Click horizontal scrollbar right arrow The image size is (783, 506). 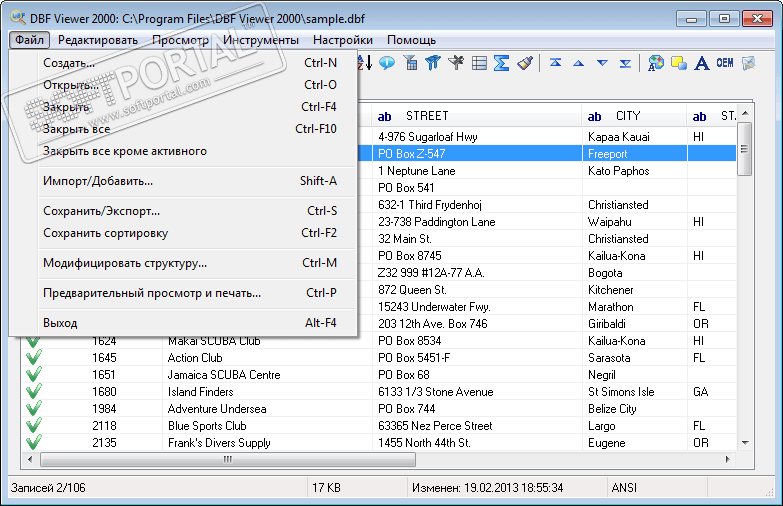pos(728,459)
